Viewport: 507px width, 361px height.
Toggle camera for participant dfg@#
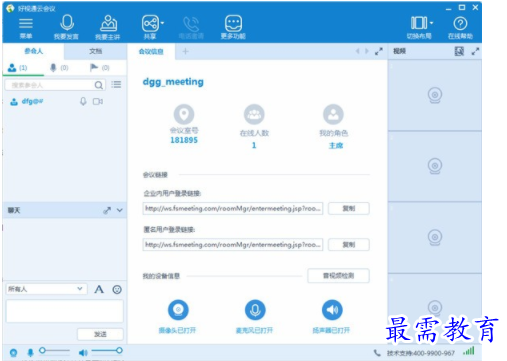[x=98, y=101]
